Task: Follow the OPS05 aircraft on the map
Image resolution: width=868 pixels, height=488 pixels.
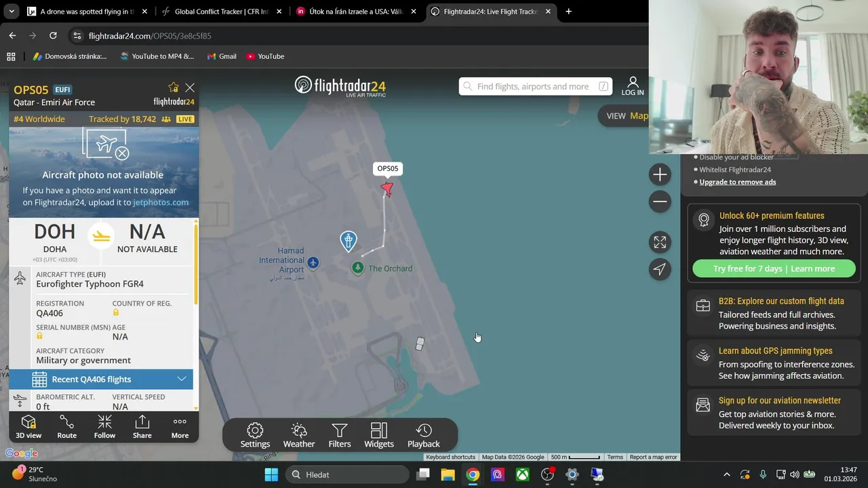Action: 104,428
